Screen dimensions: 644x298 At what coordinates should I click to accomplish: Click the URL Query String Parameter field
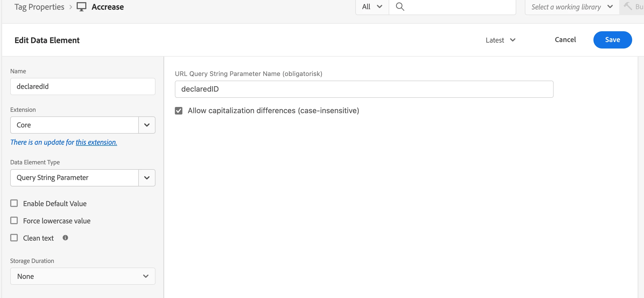point(364,89)
